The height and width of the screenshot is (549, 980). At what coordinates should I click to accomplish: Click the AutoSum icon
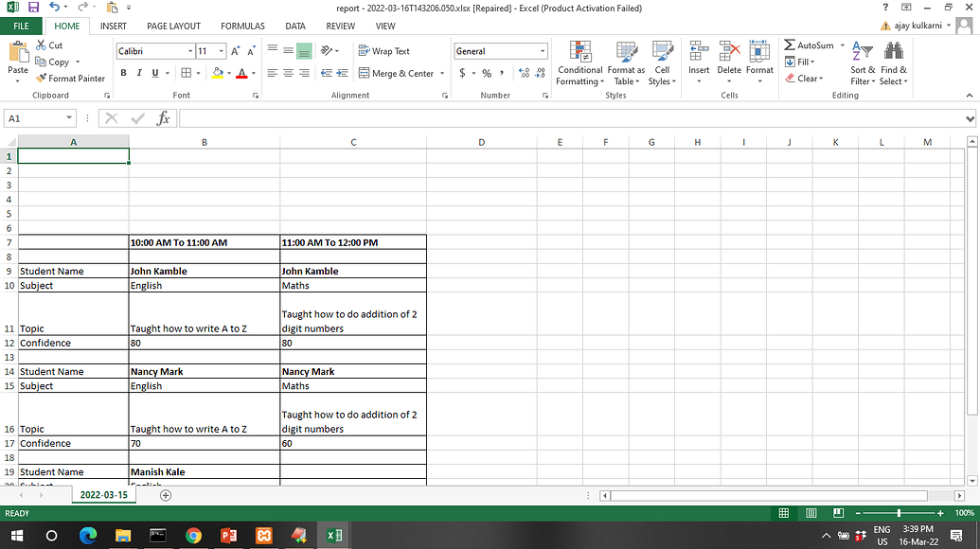click(x=810, y=44)
